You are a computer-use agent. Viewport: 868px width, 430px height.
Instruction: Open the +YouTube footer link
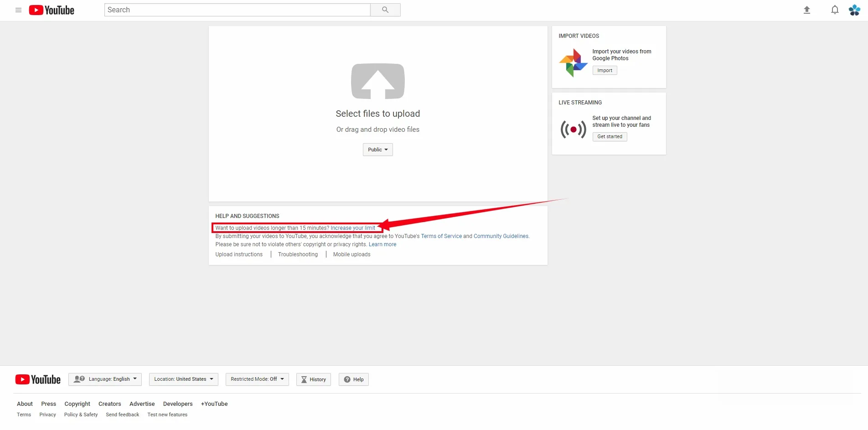(x=214, y=404)
